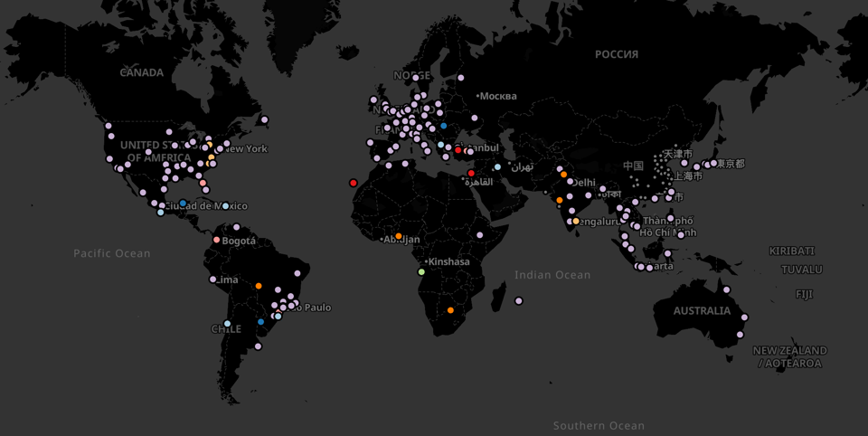Click the purple marker in the Indian Ocean
Screen dimensions: 868x436
coord(519,300)
